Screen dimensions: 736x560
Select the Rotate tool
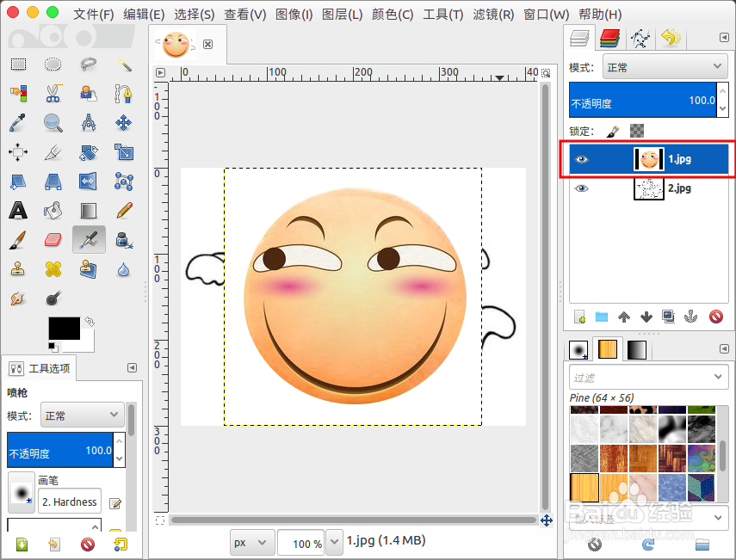(x=89, y=152)
